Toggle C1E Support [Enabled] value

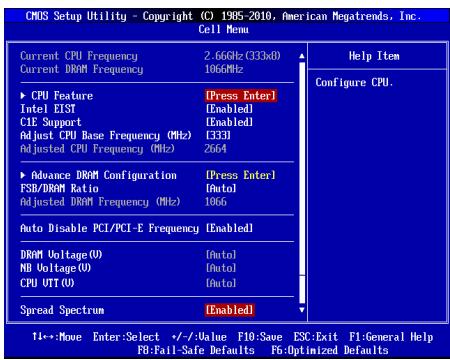click(x=229, y=122)
